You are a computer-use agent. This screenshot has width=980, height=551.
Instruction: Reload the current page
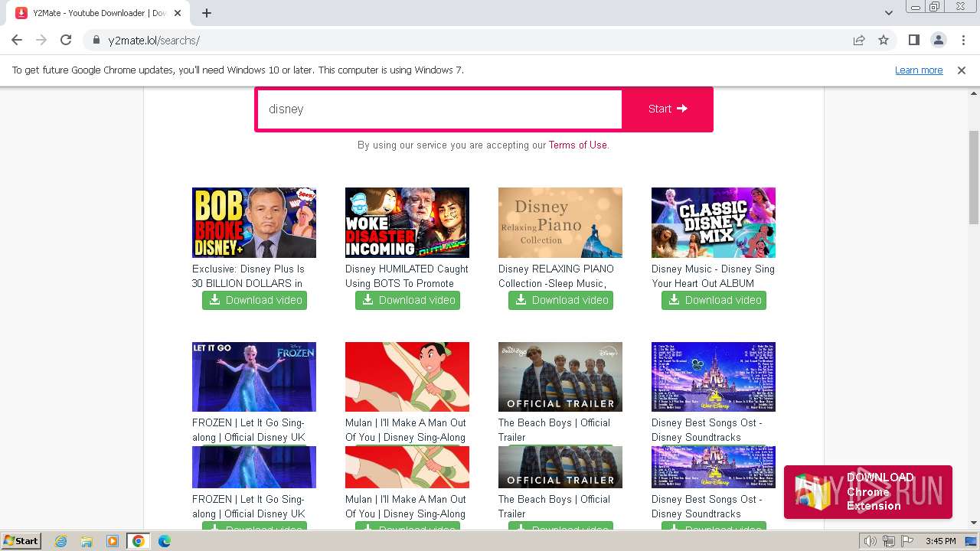[66, 41]
